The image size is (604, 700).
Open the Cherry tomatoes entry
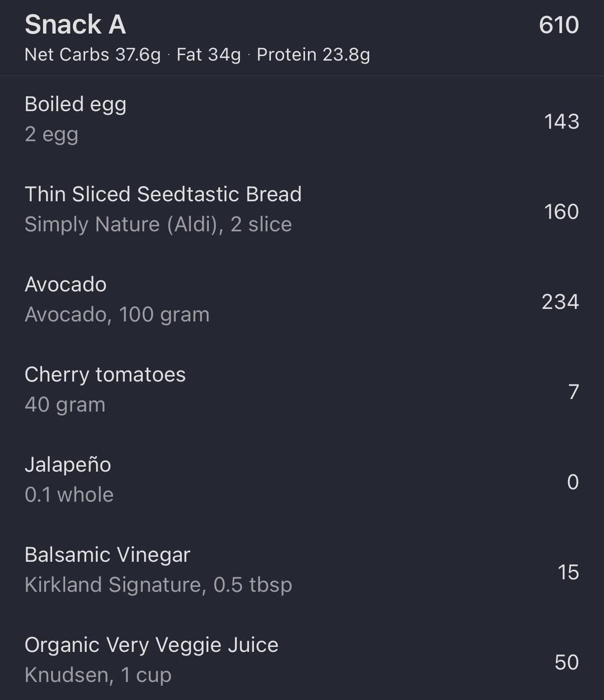(x=105, y=374)
